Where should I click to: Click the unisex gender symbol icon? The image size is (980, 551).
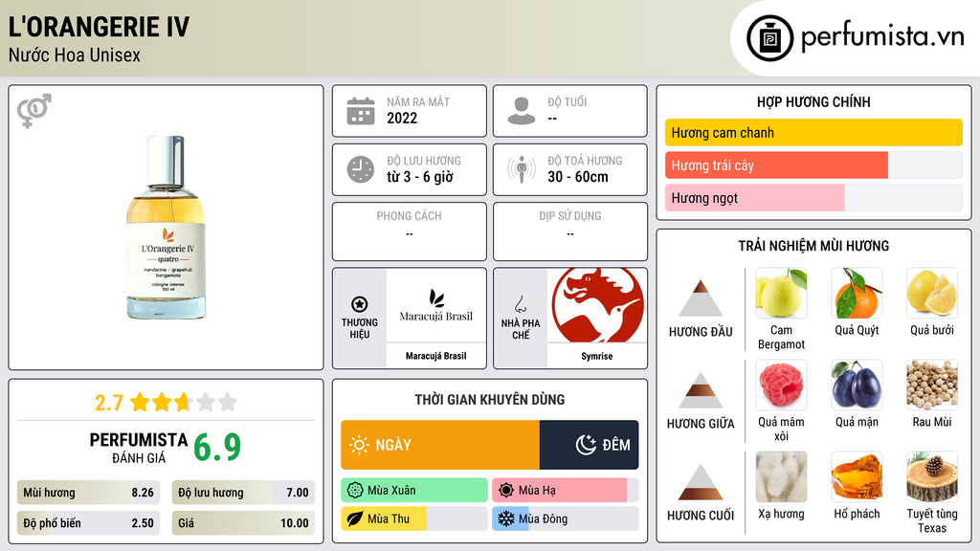[x=33, y=111]
